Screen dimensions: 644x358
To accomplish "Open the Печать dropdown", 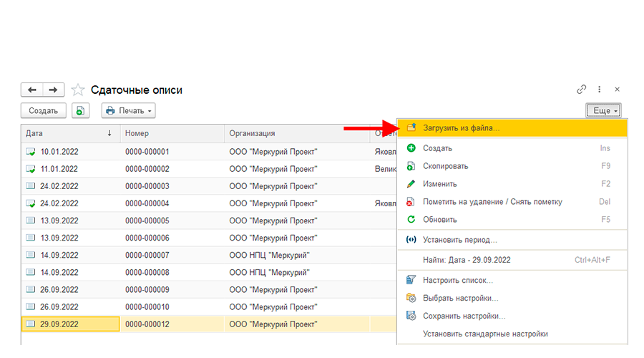I will point(129,110).
